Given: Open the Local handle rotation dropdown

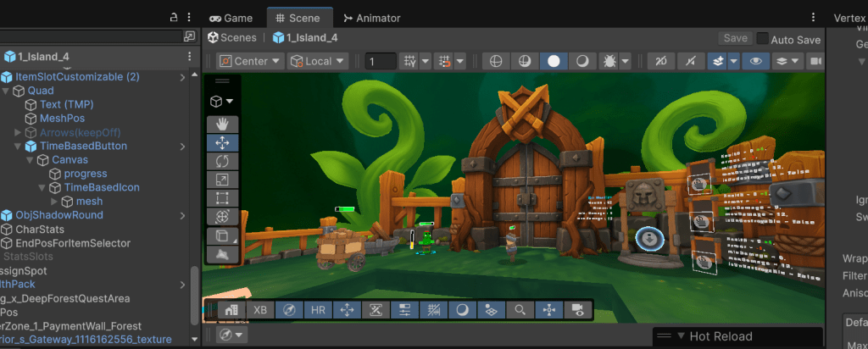Looking at the screenshot, I should point(318,61).
